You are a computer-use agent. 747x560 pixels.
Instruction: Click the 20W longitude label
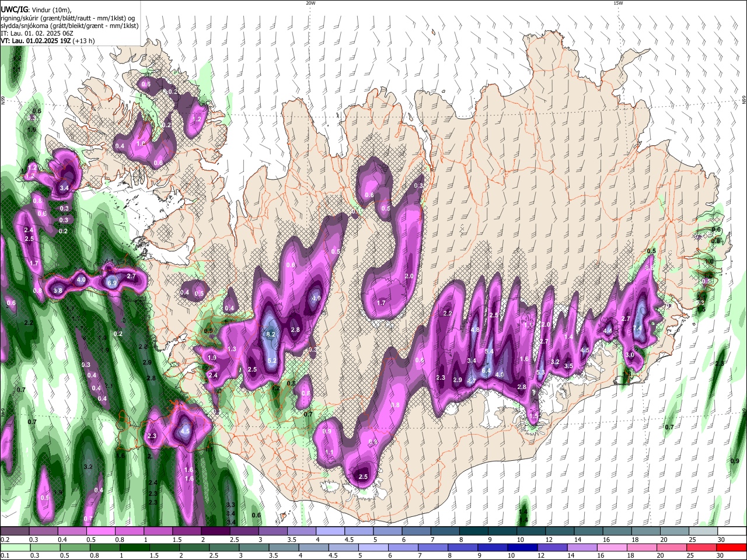tap(310, 3)
